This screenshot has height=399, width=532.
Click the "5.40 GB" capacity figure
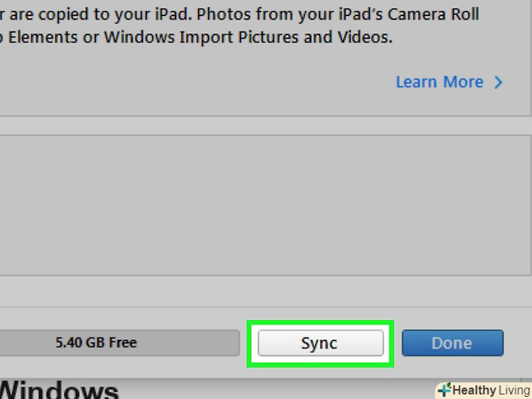(80, 342)
